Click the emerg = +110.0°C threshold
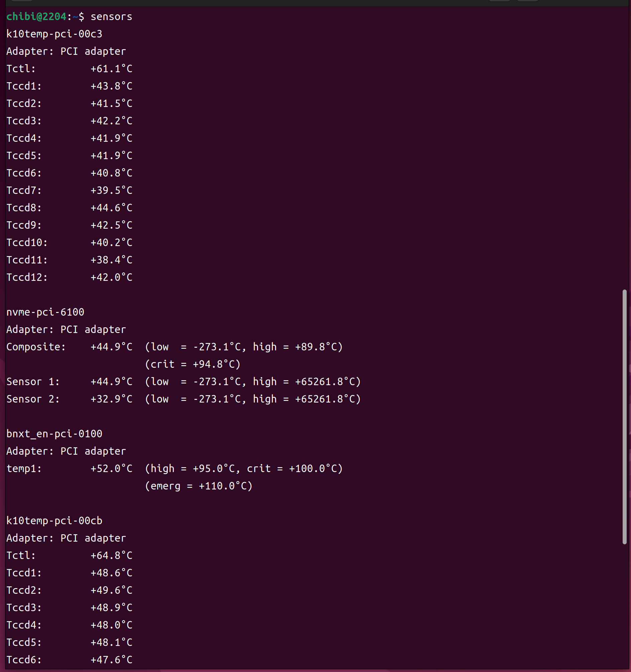The height and width of the screenshot is (672, 631). point(199,486)
